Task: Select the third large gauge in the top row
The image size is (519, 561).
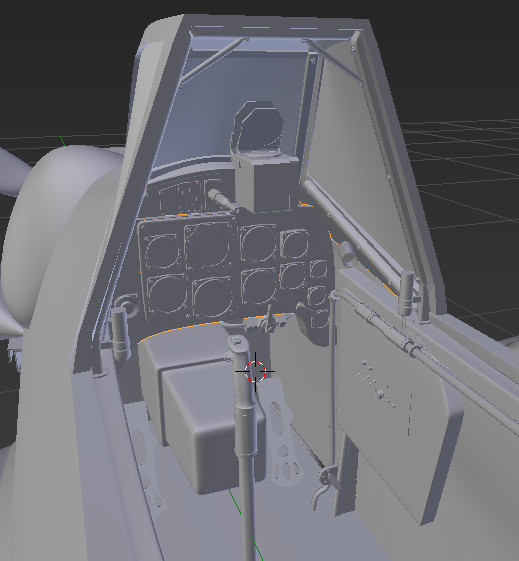Action: point(258,243)
